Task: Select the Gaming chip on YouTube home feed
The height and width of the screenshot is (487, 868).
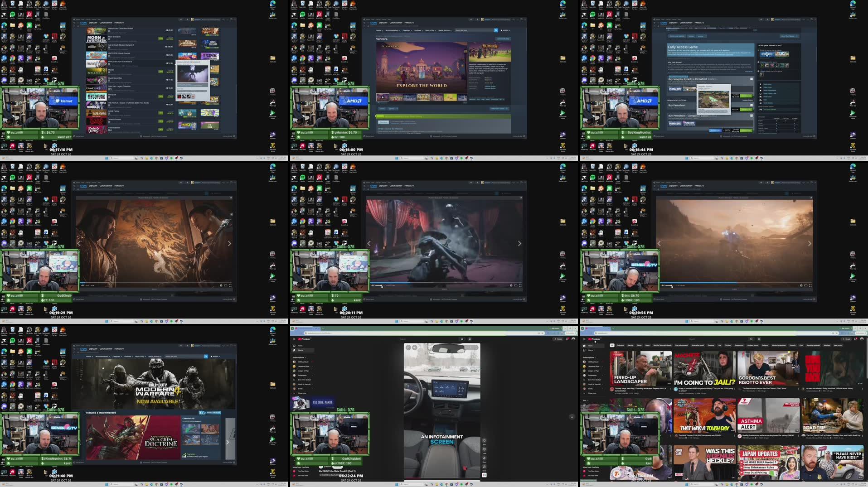Action: pos(630,345)
